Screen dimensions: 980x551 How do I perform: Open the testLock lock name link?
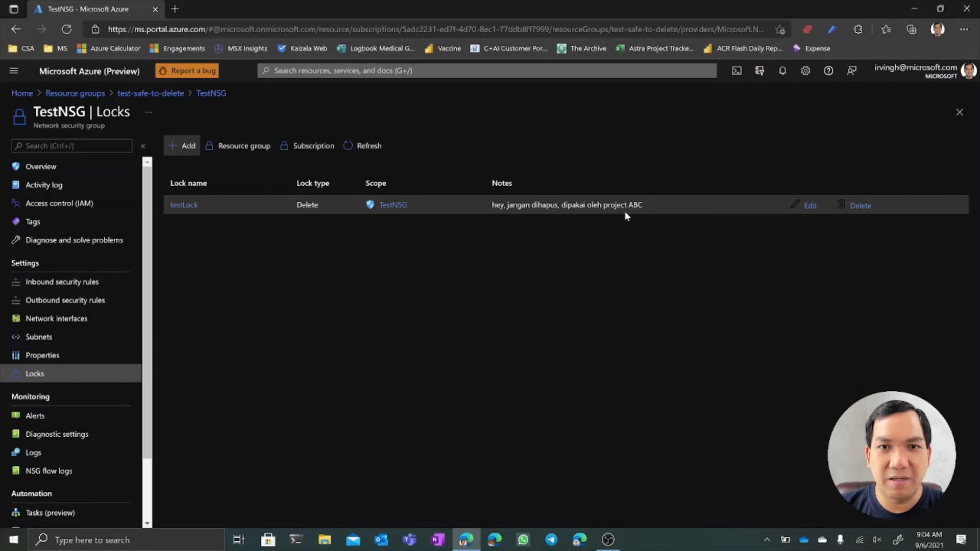click(184, 205)
